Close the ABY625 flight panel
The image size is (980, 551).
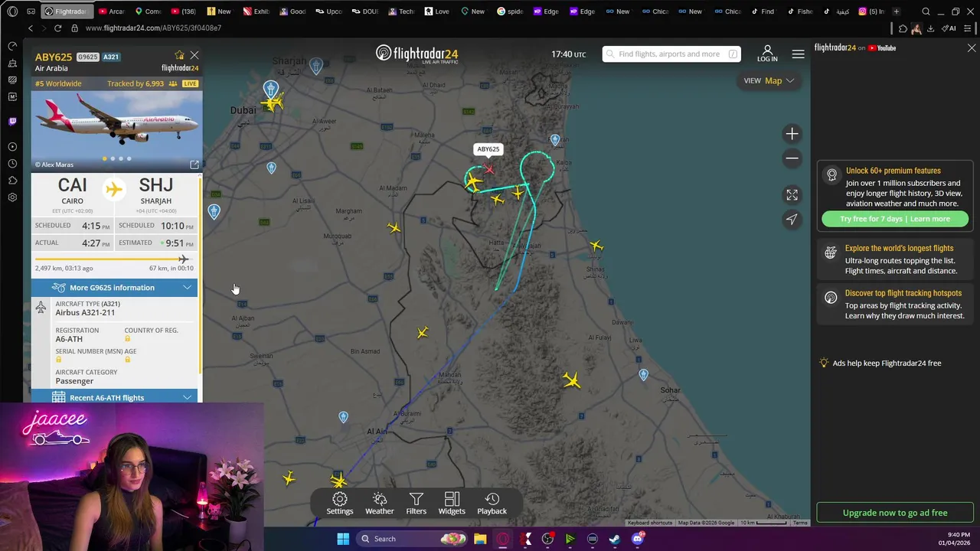coord(194,56)
